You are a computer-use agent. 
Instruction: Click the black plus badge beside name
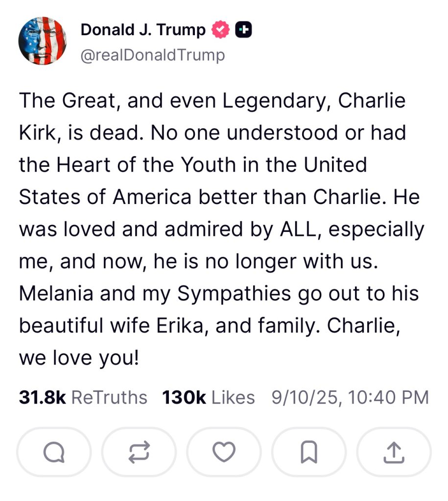click(243, 30)
